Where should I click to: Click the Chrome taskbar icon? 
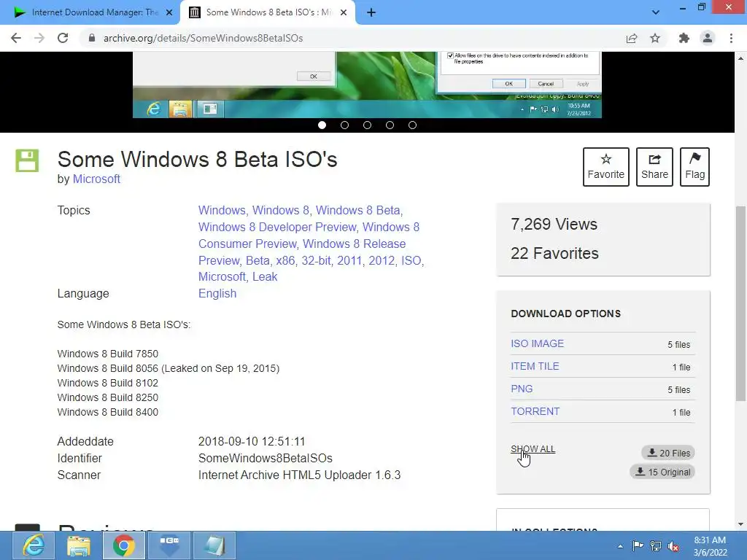tap(124, 545)
